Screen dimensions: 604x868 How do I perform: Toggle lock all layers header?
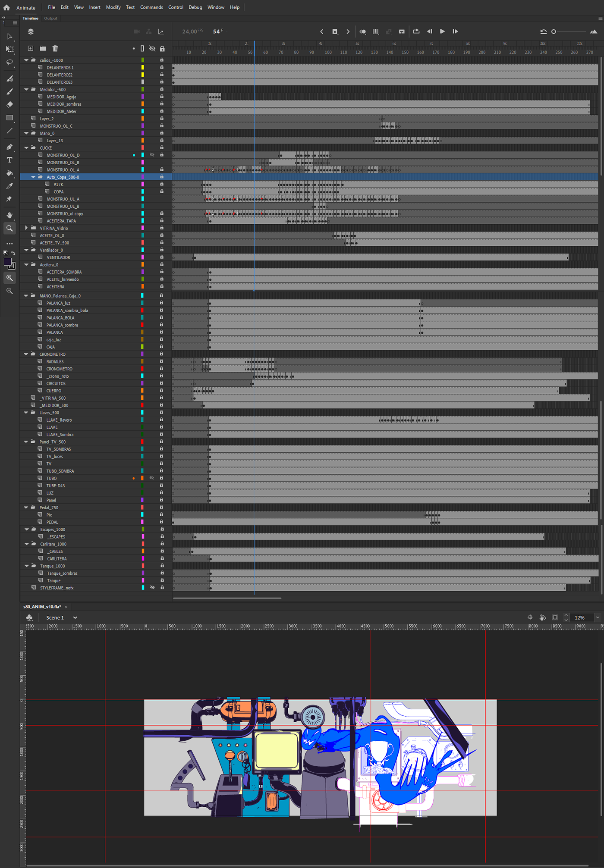(162, 48)
